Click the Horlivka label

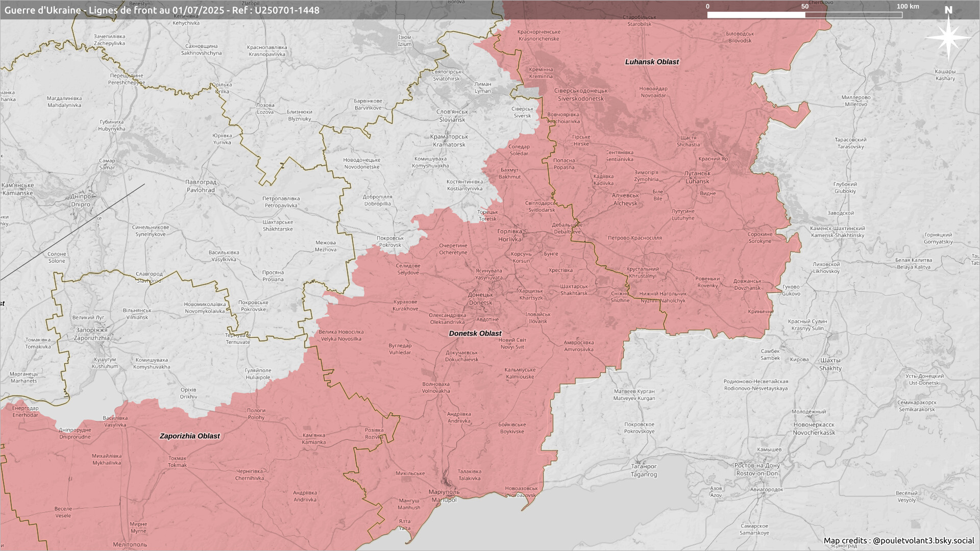510,235
